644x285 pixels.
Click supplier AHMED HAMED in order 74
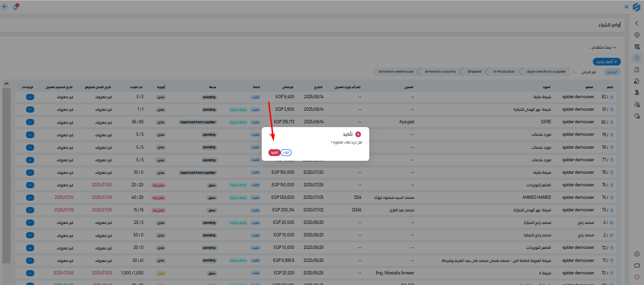537,197
